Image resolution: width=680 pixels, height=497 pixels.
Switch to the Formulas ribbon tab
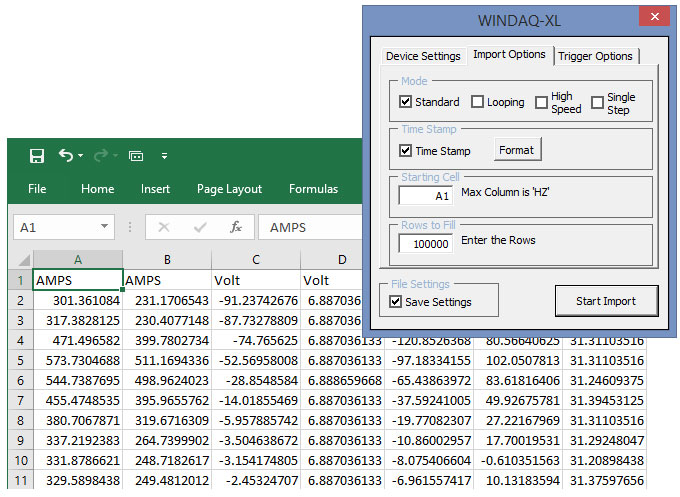314,189
